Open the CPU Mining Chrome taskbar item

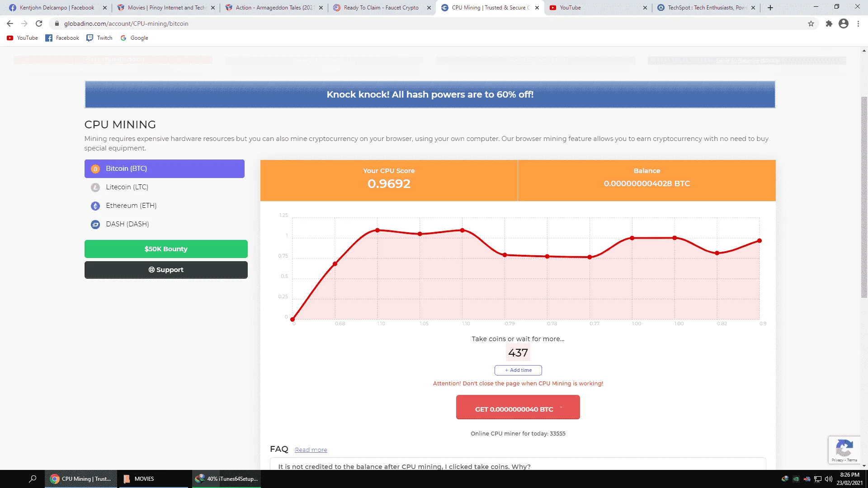tap(81, 479)
